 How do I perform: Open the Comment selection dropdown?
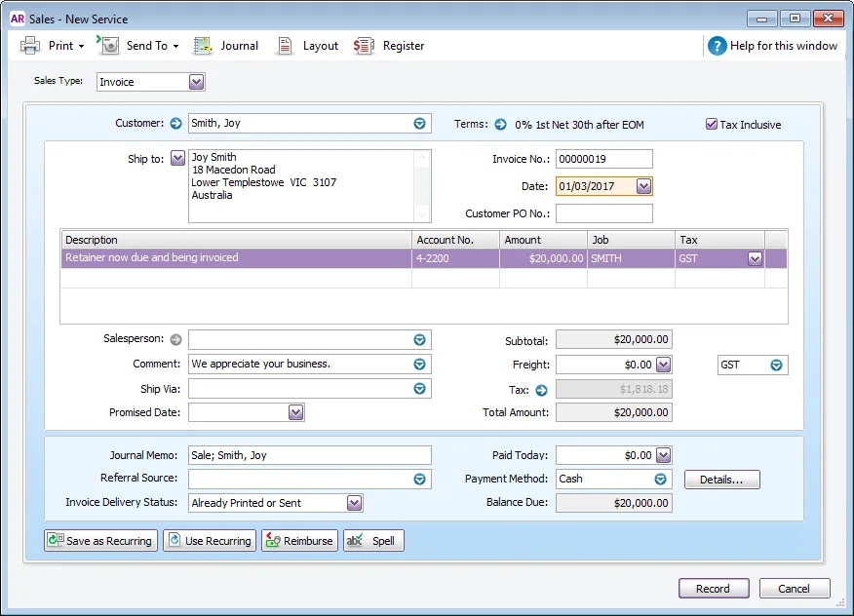pyautogui.click(x=419, y=364)
